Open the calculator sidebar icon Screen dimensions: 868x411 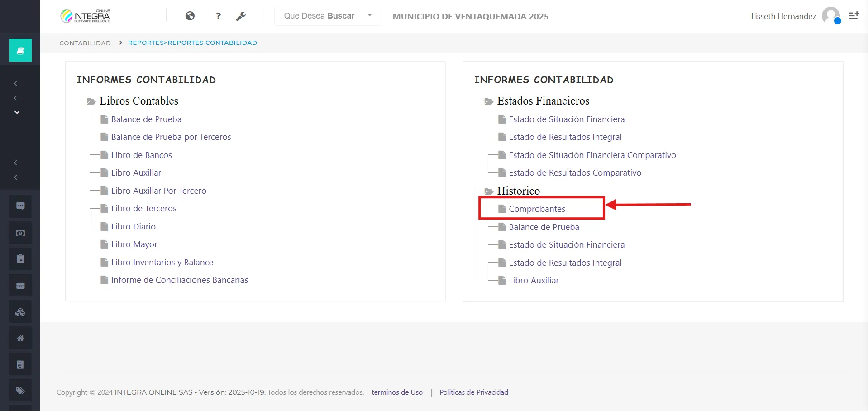20,364
